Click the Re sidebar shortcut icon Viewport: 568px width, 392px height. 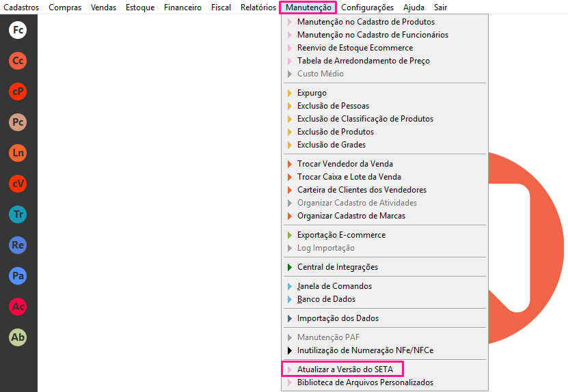pyautogui.click(x=18, y=245)
